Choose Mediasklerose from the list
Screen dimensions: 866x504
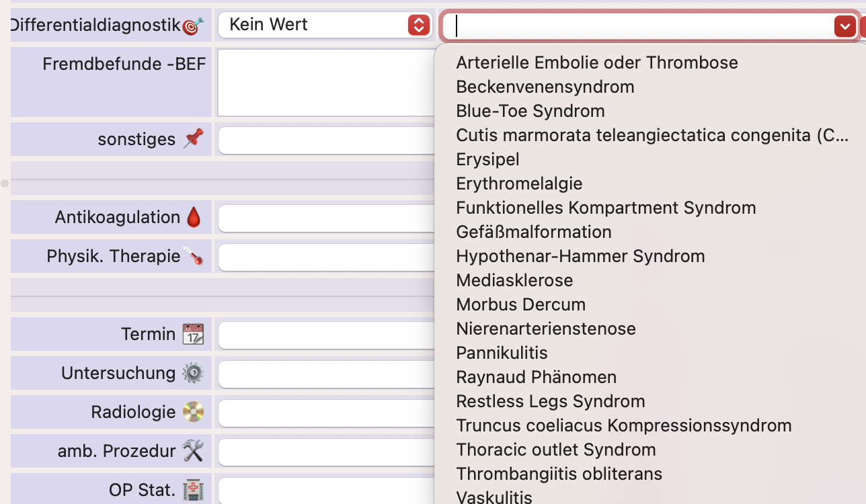[514, 280]
